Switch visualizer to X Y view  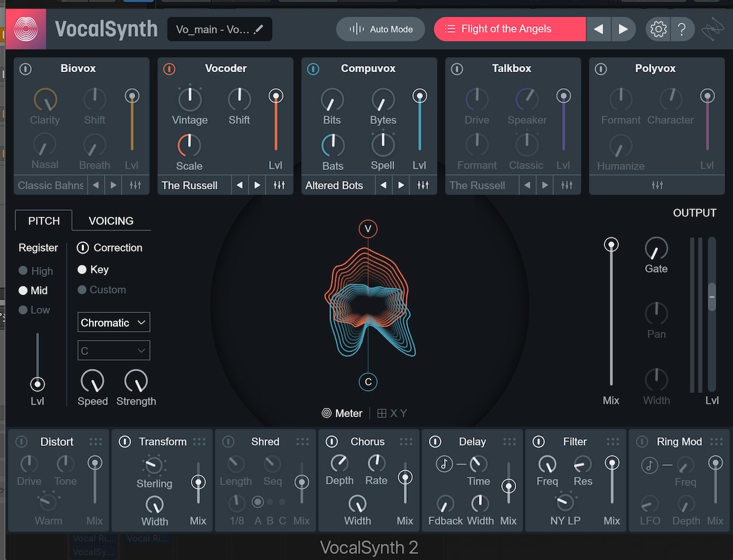pos(392,413)
